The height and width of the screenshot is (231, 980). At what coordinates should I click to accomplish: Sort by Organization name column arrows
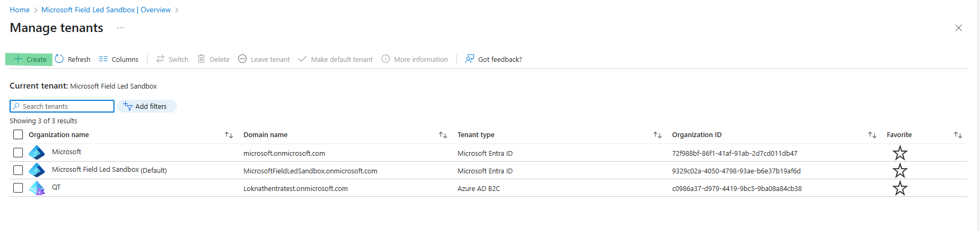229,135
